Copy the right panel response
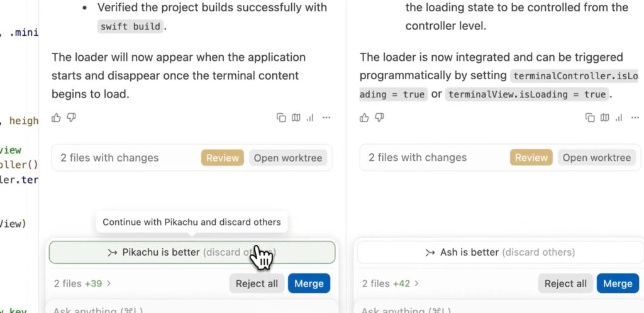This screenshot has height=313, width=644. pyautogui.click(x=590, y=118)
